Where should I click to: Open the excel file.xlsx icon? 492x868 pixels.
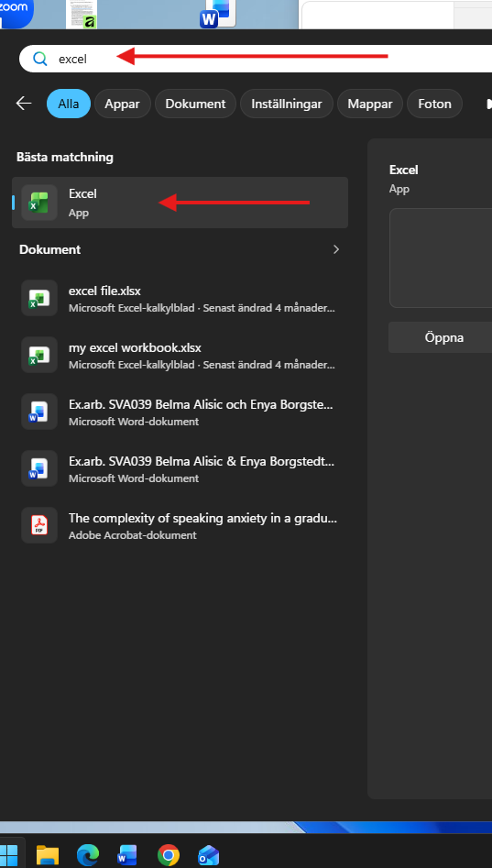[39, 298]
